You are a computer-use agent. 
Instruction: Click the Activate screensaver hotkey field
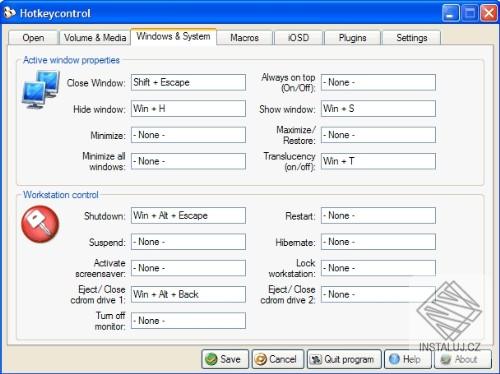tap(188, 268)
